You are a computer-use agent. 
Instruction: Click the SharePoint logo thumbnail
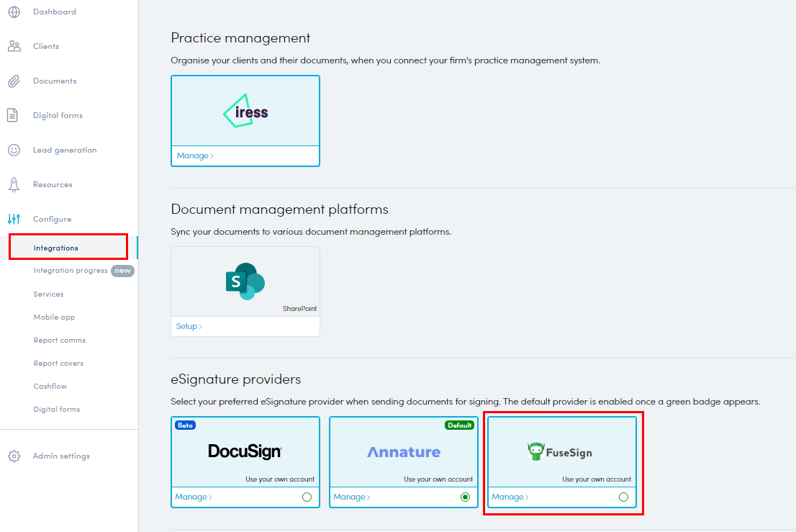245,281
